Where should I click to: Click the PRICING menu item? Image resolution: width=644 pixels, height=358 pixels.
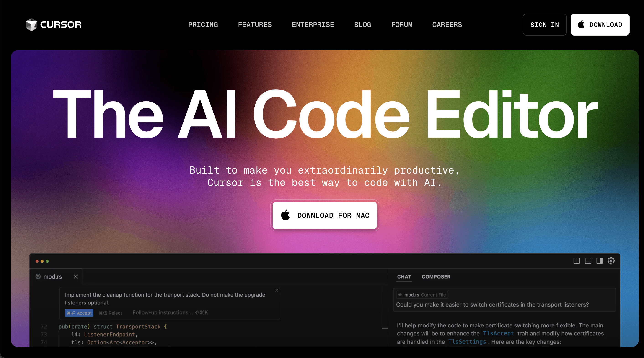pos(203,25)
